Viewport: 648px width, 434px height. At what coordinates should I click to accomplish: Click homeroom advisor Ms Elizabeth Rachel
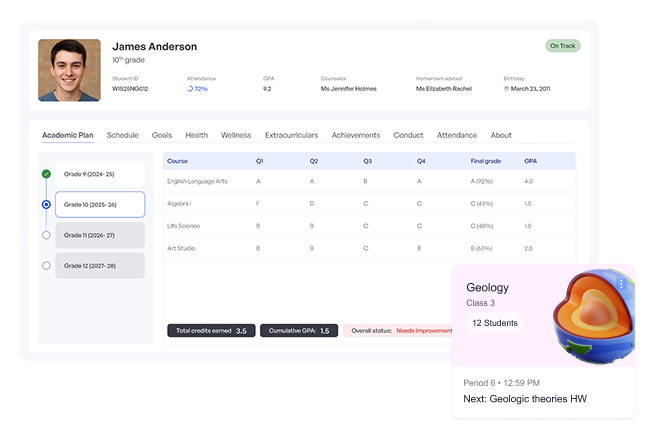click(x=443, y=88)
